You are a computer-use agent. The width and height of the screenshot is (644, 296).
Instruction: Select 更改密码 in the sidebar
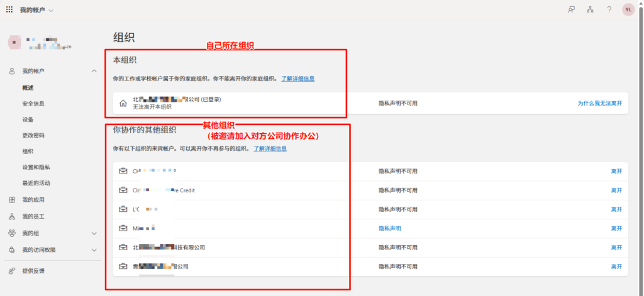point(33,135)
